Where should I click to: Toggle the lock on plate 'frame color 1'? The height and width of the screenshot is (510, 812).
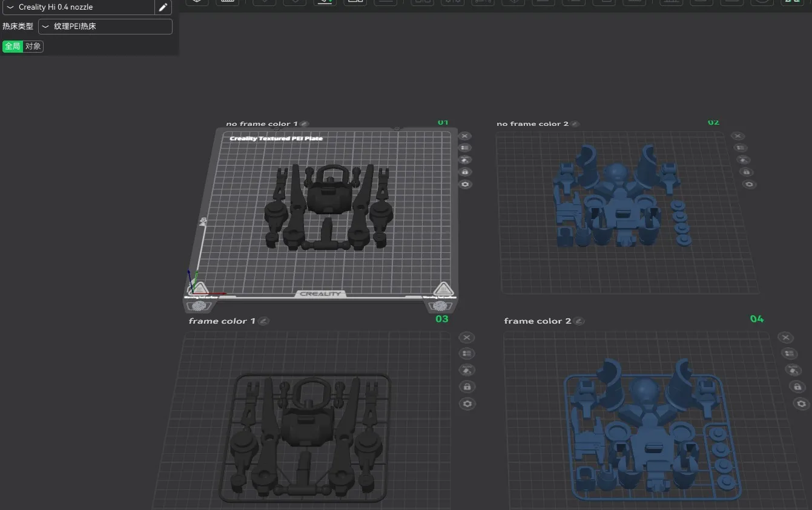(x=467, y=387)
